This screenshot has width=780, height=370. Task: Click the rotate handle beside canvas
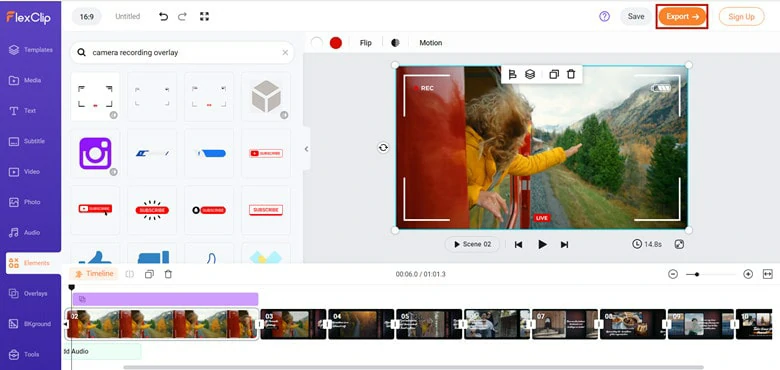coord(383,147)
